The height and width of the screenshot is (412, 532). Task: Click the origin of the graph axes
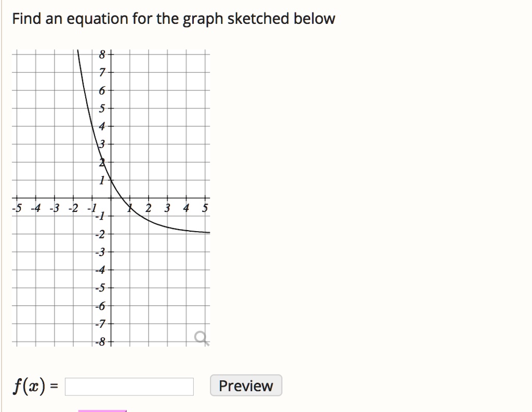[x=111, y=198]
